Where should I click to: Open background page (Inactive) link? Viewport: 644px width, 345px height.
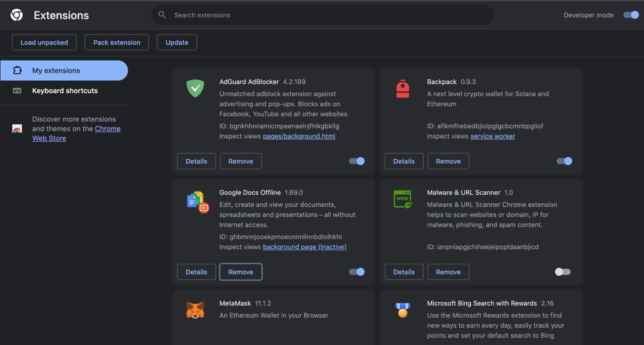(305, 247)
